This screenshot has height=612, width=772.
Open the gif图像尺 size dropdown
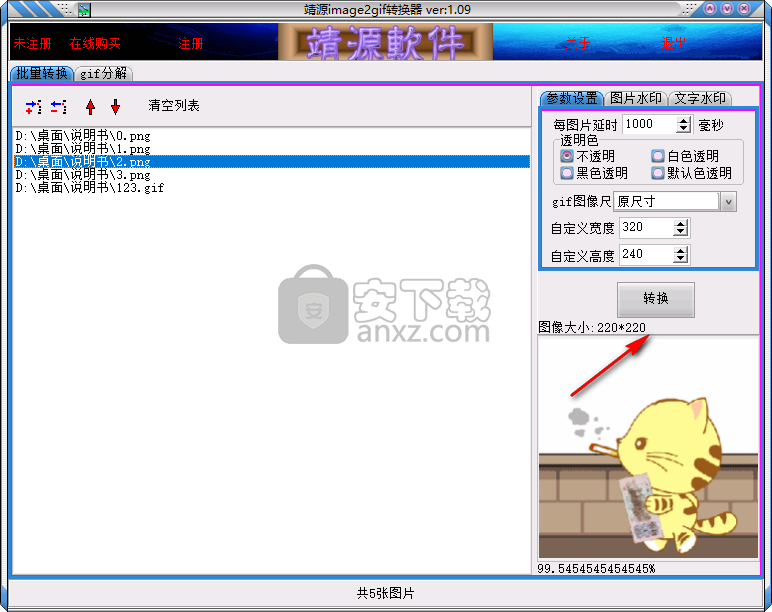(728, 201)
